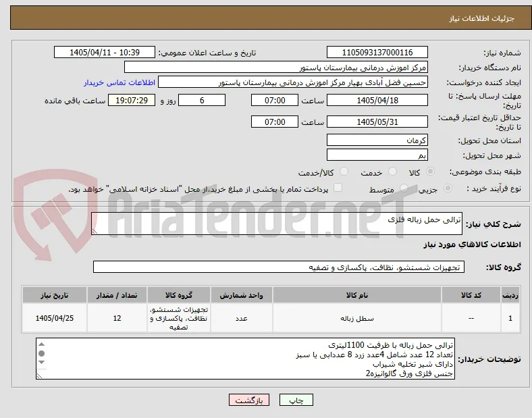Toggle the اسناد خزانه اسلامی payment checkbox
Screen dimensions: 532x418
338,188
